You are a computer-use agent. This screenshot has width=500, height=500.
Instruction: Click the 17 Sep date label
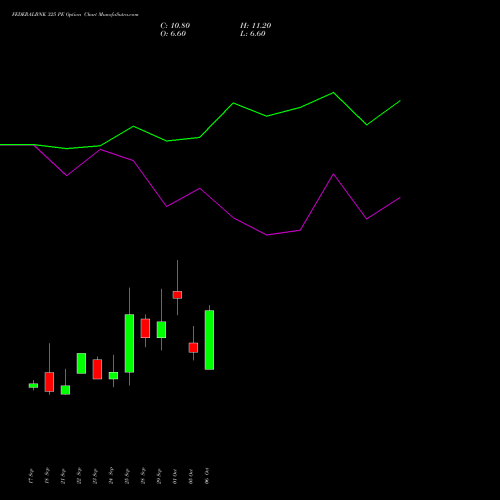(x=31, y=476)
